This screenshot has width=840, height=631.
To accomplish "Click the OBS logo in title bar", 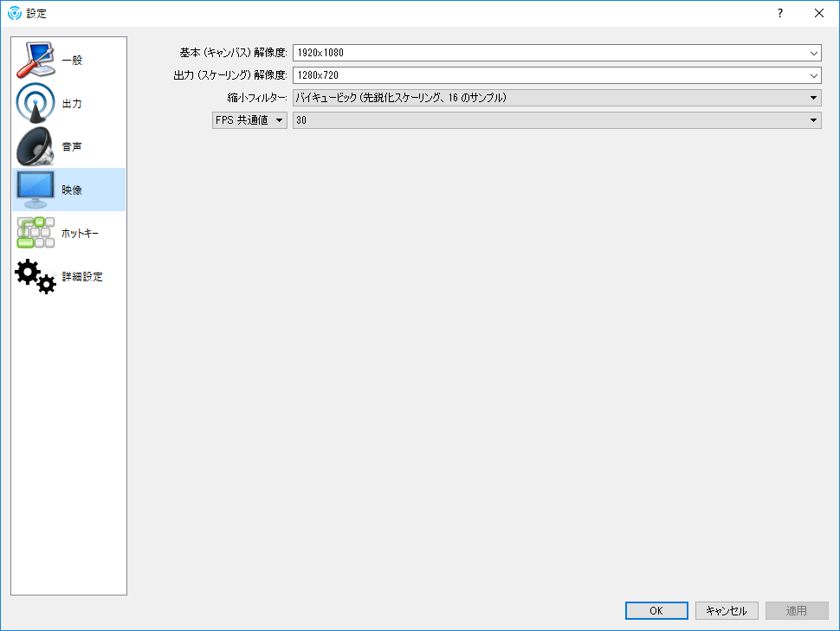I will click(x=15, y=13).
